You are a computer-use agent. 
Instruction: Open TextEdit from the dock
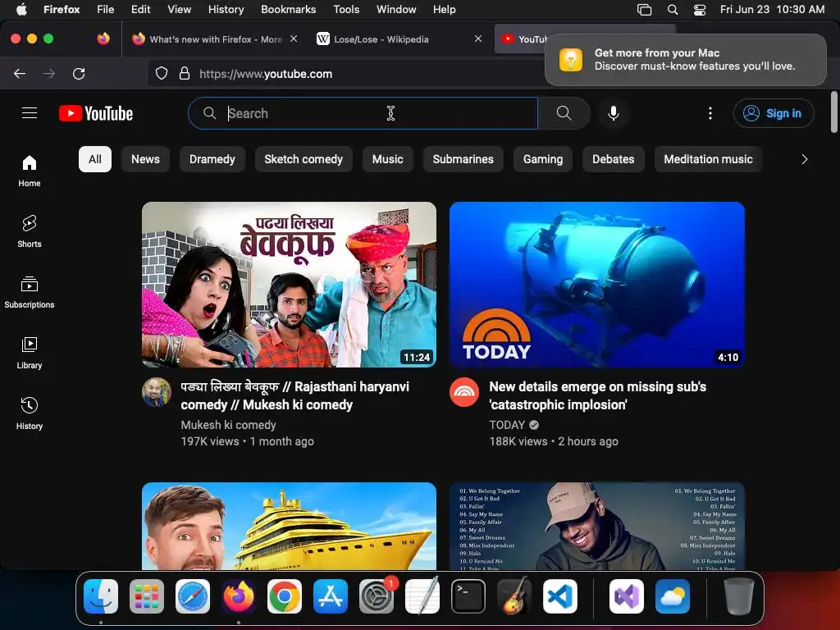click(422, 596)
